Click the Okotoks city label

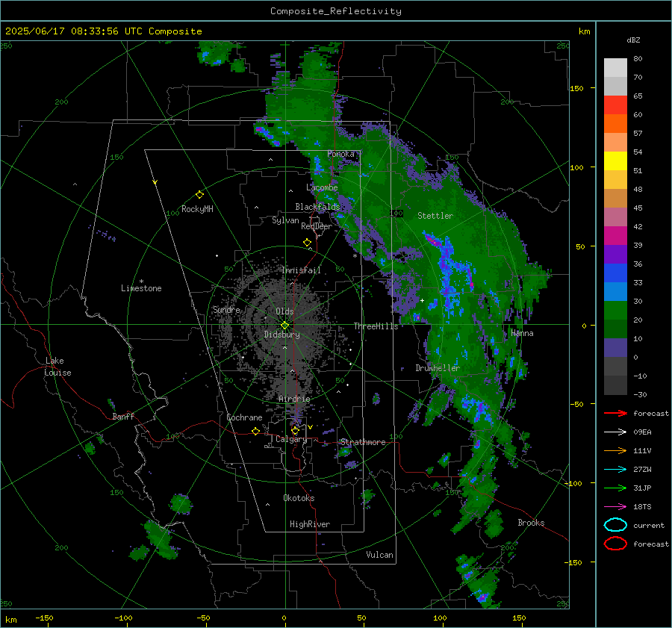click(x=299, y=498)
